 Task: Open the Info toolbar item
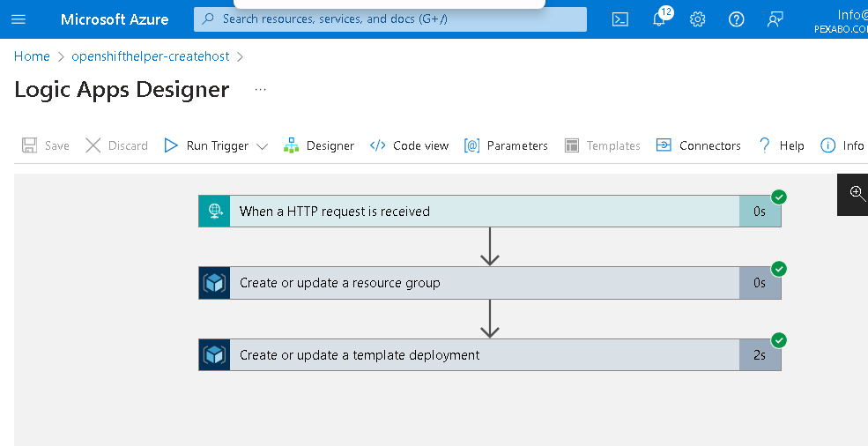tap(842, 145)
